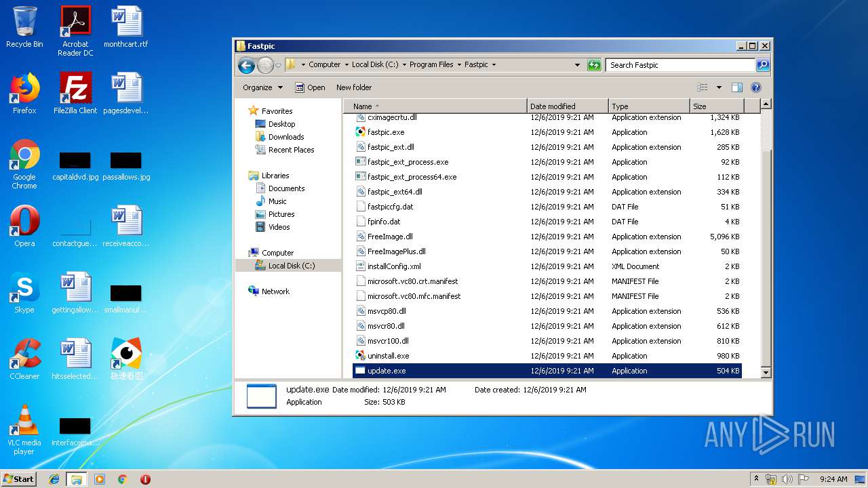
Task: Select Pictures library
Action: coord(281,214)
